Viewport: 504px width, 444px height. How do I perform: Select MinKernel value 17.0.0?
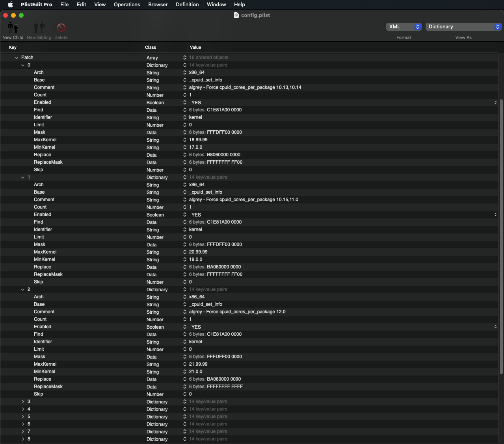click(195, 147)
